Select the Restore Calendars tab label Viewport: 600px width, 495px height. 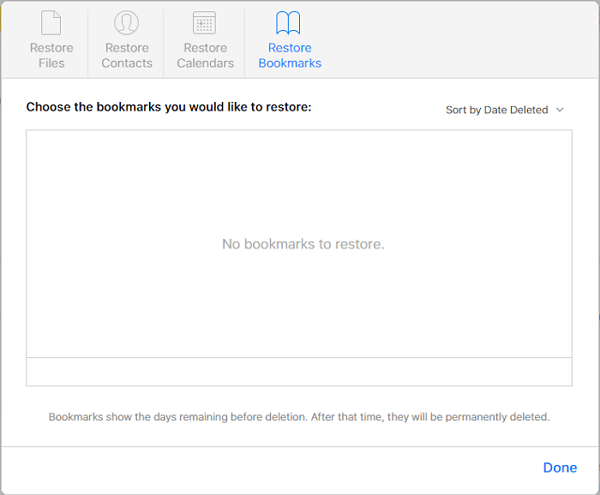click(205, 56)
